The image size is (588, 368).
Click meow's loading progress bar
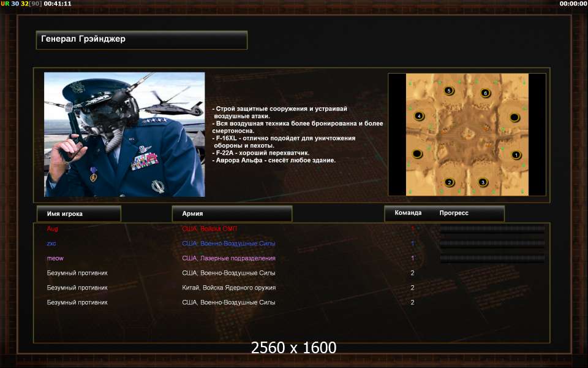492,258
